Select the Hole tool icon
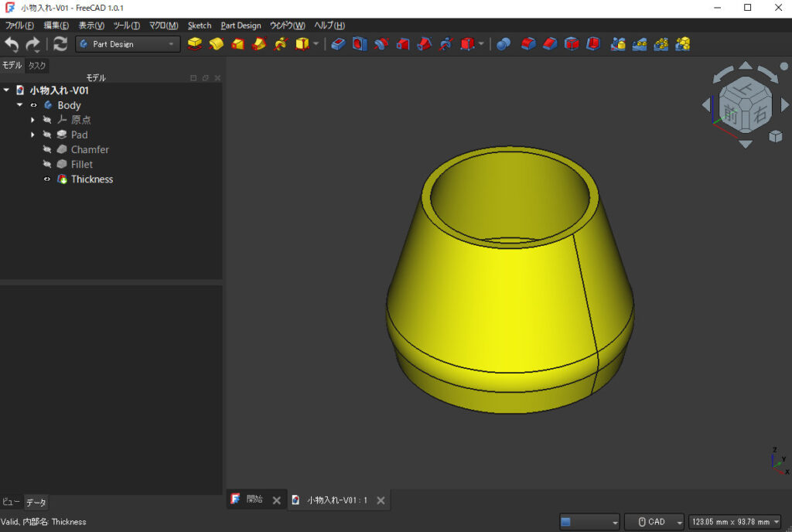This screenshot has height=532, width=792. pos(360,44)
